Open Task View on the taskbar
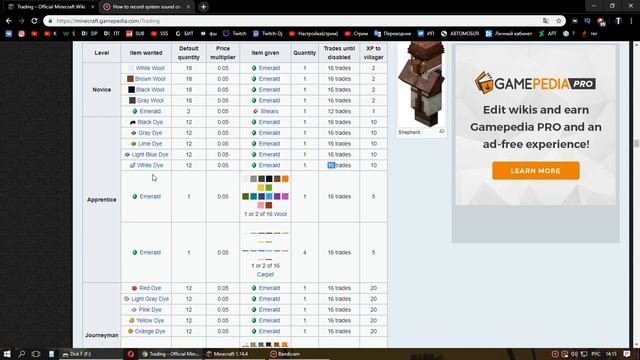This screenshot has height=360, width=640. click(36, 354)
